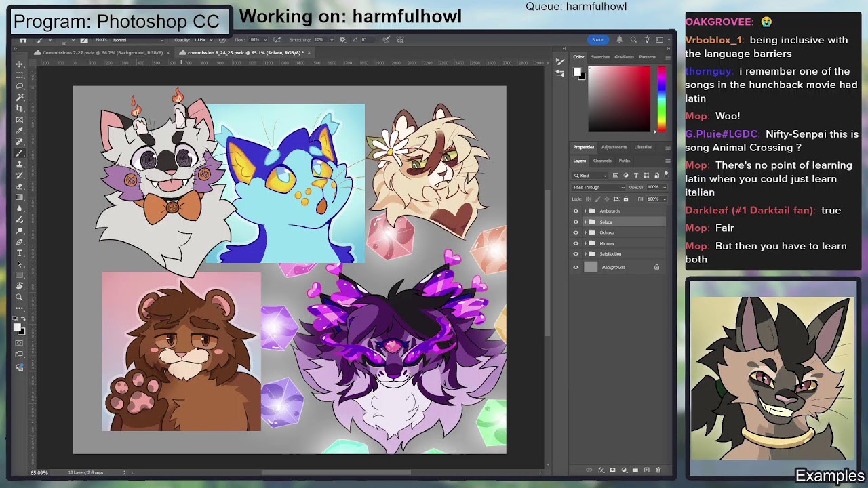Open the Libraries panel tab

click(643, 147)
